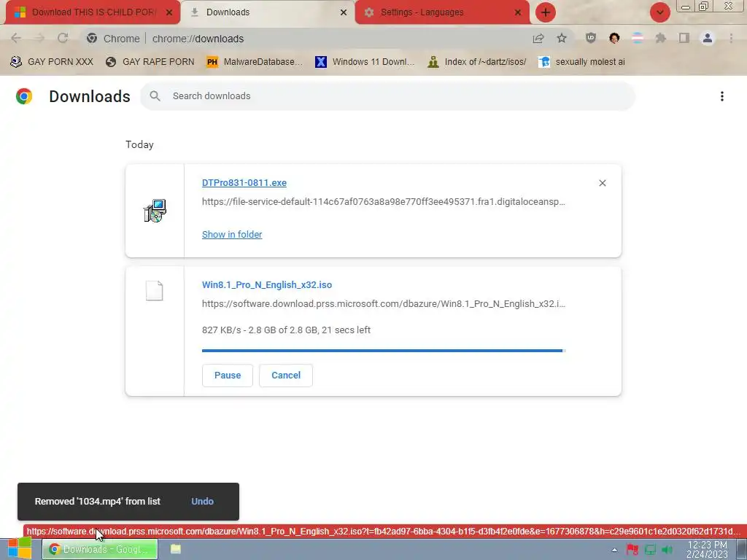Reload the page with the refresh icon

[63, 38]
